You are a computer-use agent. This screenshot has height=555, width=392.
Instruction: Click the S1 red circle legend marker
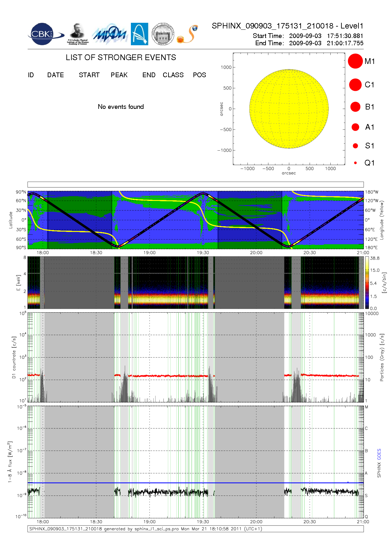point(355,146)
